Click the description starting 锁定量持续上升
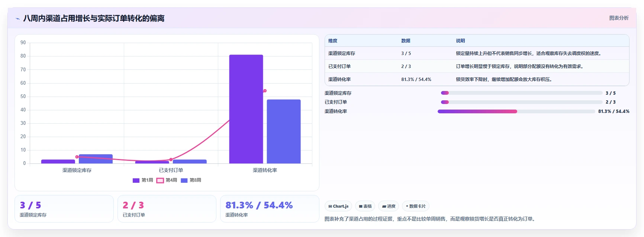Screen dimensions: 644x237 pyautogui.click(x=529, y=53)
